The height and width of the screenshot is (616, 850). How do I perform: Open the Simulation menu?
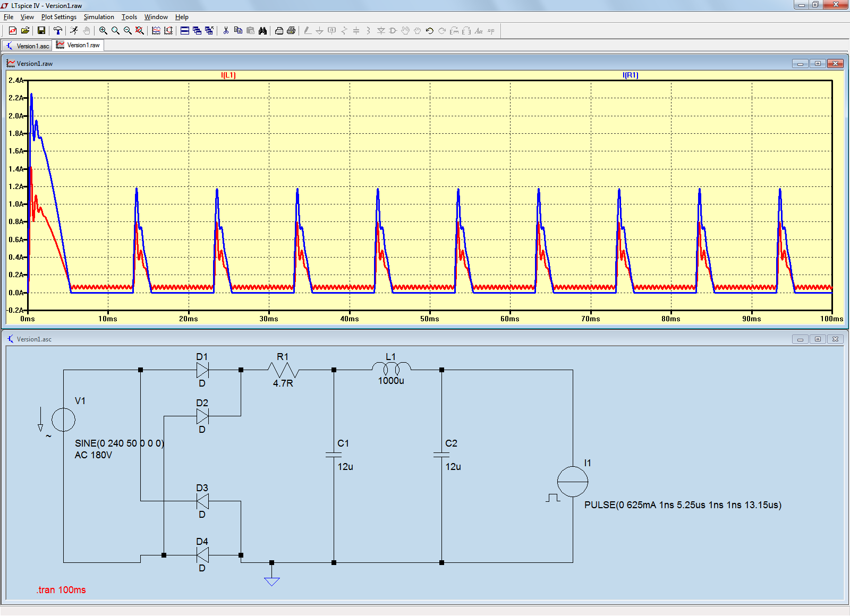tap(99, 17)
